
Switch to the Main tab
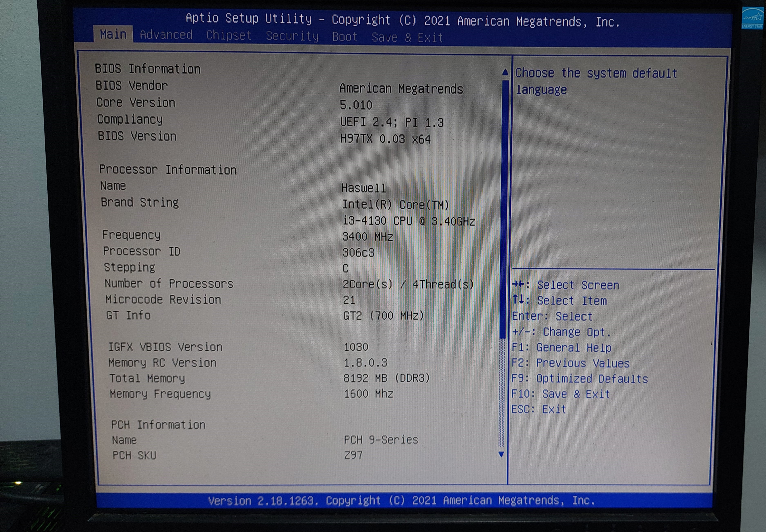click(x=113, y=34)
